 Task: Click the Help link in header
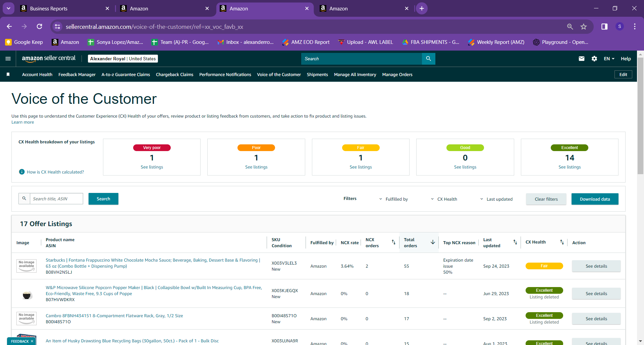tap(626, 59)
